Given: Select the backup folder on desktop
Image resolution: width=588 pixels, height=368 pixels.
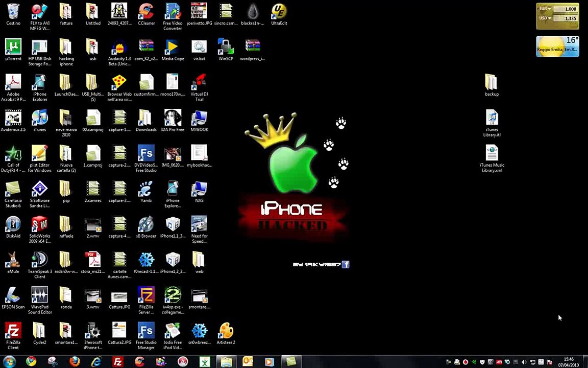Looking at the screenshot, I should point(492,86).
